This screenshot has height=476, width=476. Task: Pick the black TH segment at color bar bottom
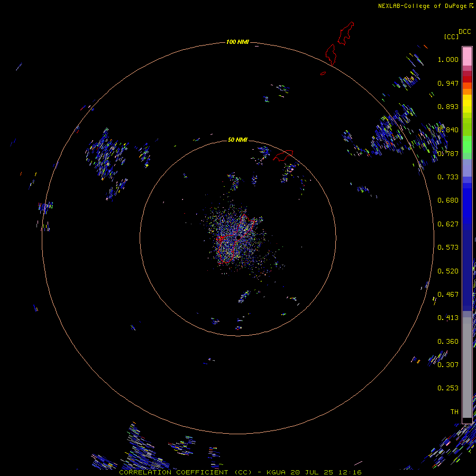click(467, 420)
